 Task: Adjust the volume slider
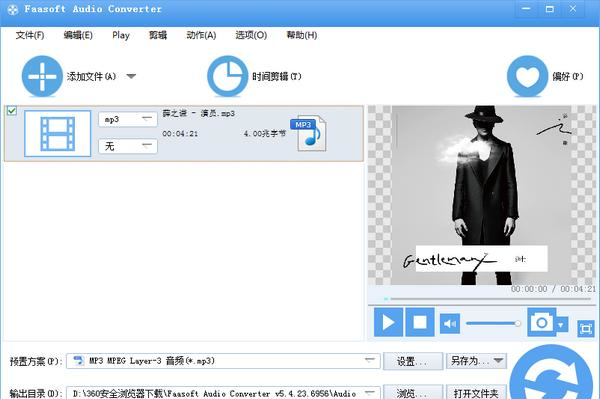(x=494, y=324)
